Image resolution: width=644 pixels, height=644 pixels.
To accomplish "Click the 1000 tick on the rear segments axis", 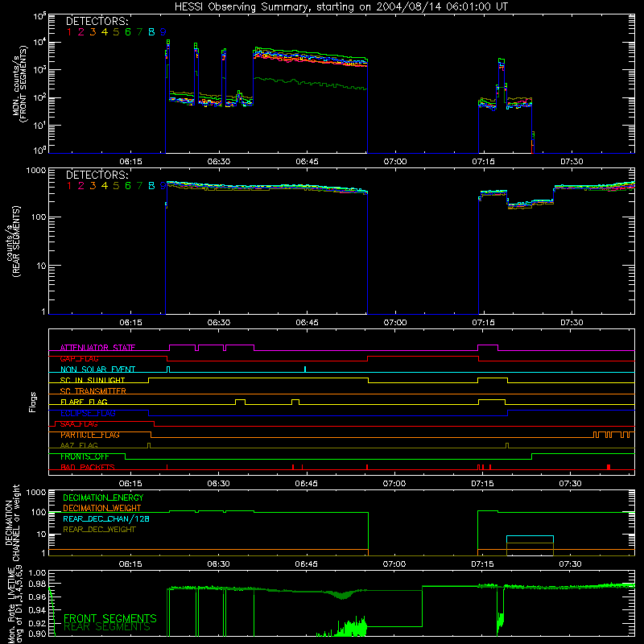I will [x=36, y=171].
